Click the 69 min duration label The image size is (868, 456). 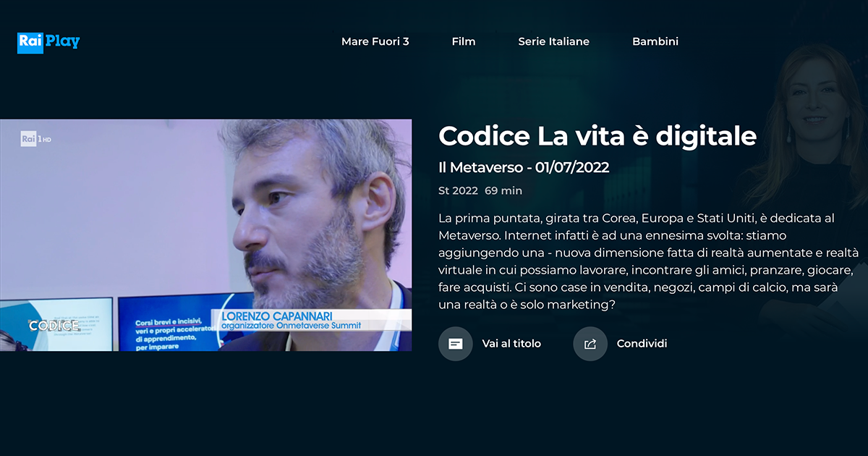coord(503,191)
